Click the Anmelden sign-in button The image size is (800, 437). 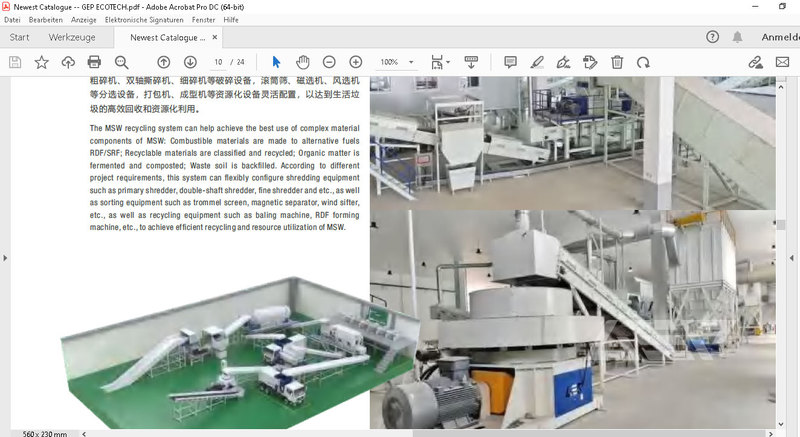click(780, 37)
